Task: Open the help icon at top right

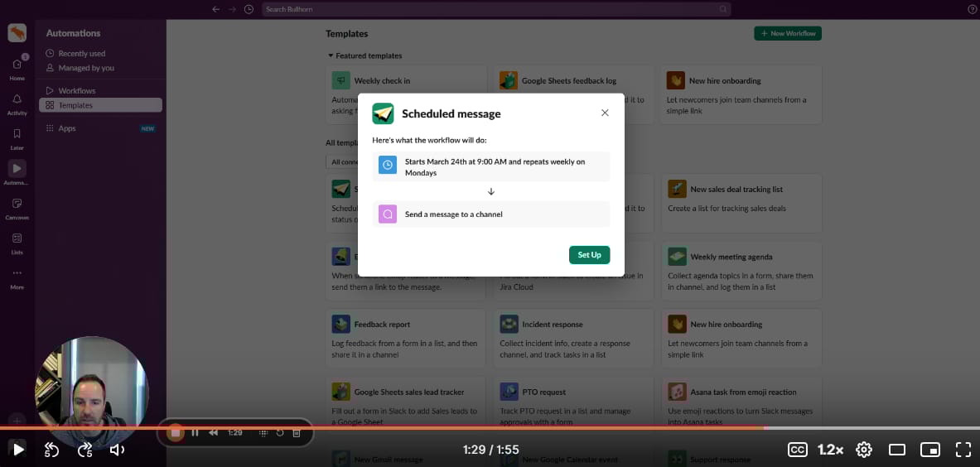Action: point(971,9)
